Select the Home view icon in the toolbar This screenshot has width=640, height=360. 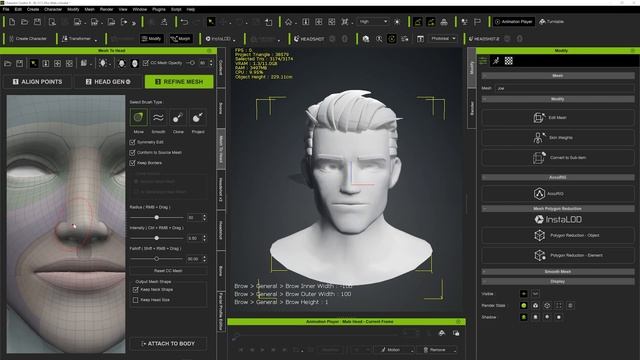289,22
